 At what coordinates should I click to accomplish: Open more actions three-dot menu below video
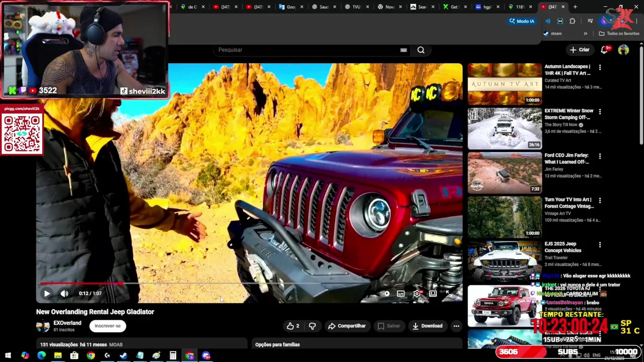(x=456, y=326)
